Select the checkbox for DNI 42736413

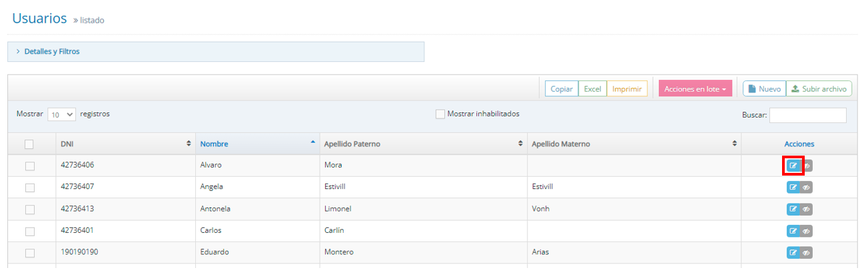pos(29,209)
